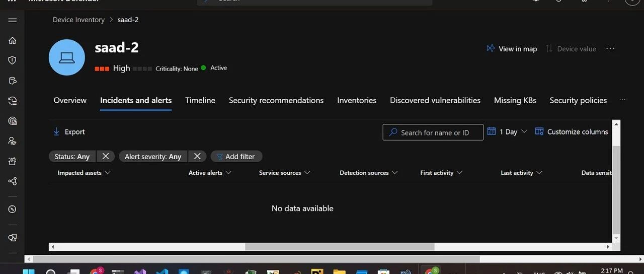Click the calendar icon for 1 Day
Screen dimensions: 644x274
point(492,131)
